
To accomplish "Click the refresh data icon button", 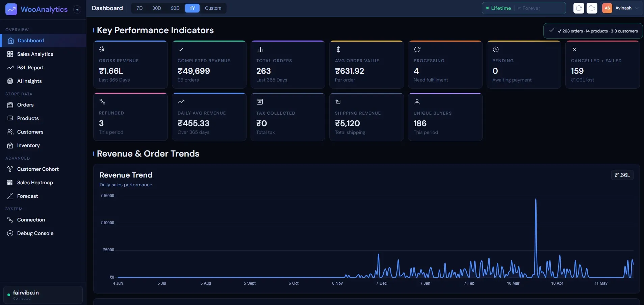I will [579, 8].
